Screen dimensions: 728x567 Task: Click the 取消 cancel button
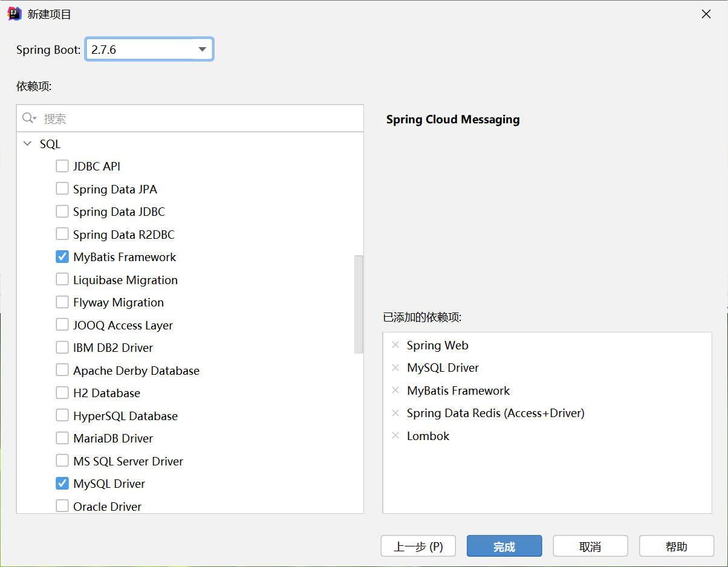[x=590, y=546]
